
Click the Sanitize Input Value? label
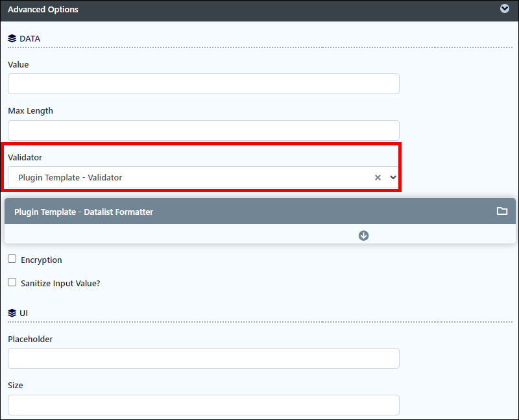point(60,284)
